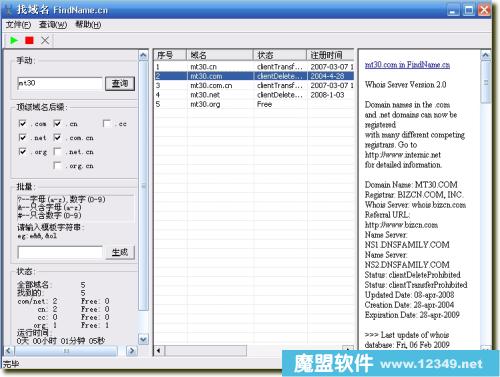Screen dimensions: 500x377
Task: Toggle the .com.cn suffix checkbox
Action: (x=57, y=138)
